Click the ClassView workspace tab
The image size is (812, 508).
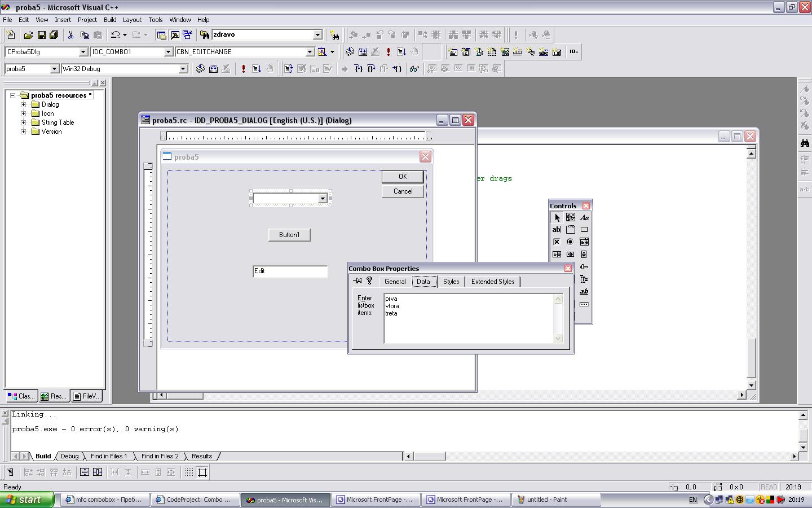(x=21, y=396)
